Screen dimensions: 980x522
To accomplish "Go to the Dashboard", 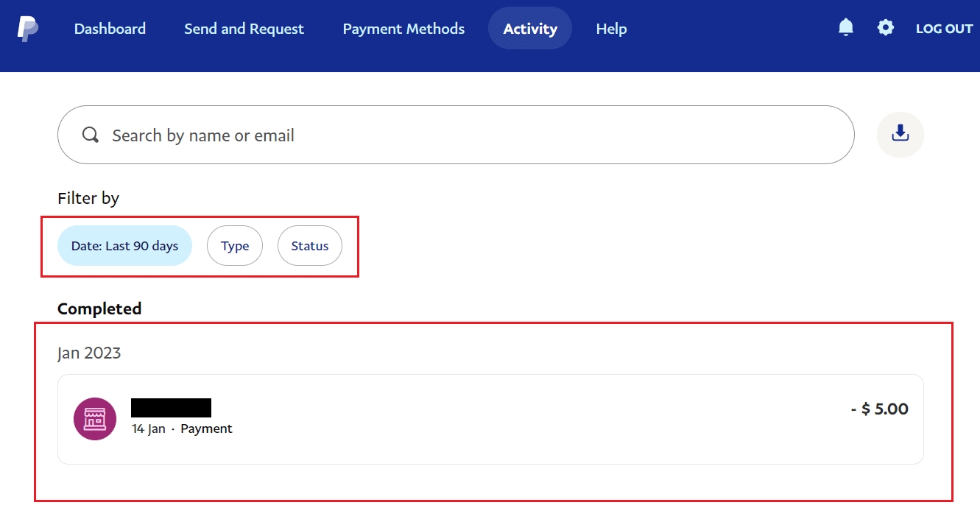I will point(109,29).
